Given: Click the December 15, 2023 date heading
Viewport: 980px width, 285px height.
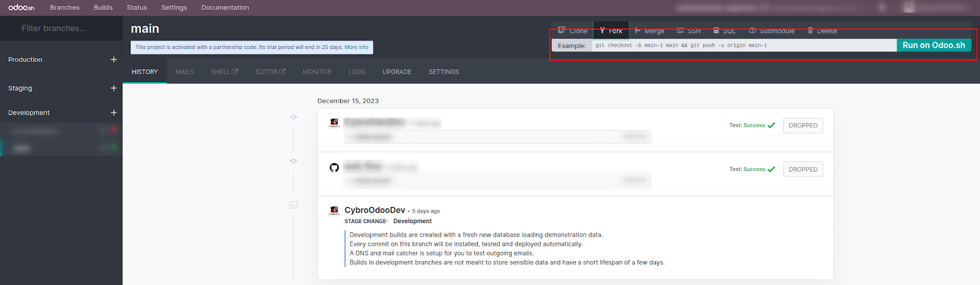Looking at the screenshot, I should click(348, 101).
